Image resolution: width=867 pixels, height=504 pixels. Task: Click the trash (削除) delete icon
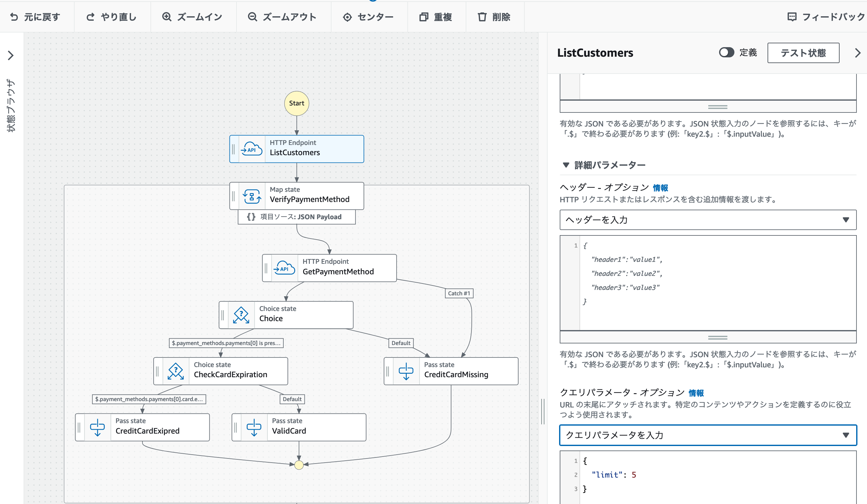[482, 17]
